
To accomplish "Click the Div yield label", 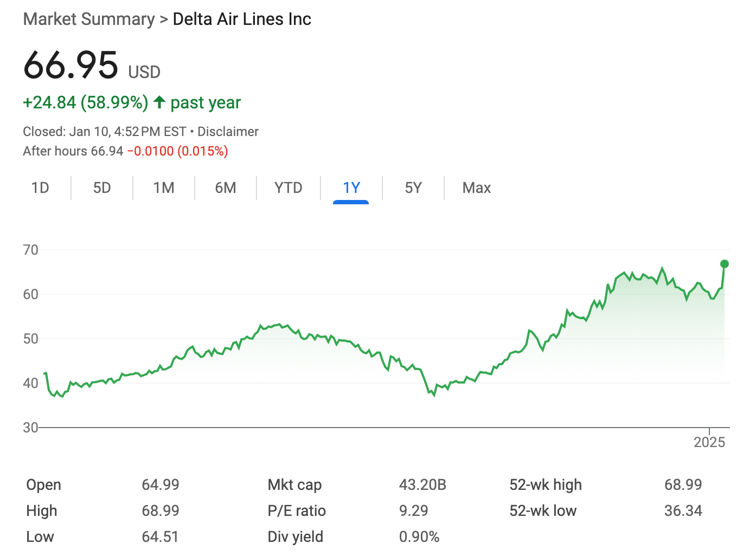I will click(x=296, y=536).
